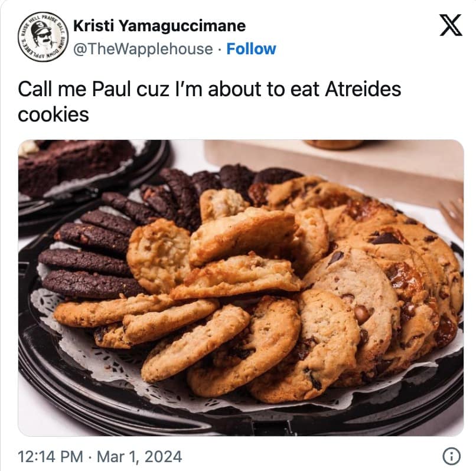This screenshot has width=476, height=471.
Task: Click the word cookies on the second line
Action: click(53, 115)
